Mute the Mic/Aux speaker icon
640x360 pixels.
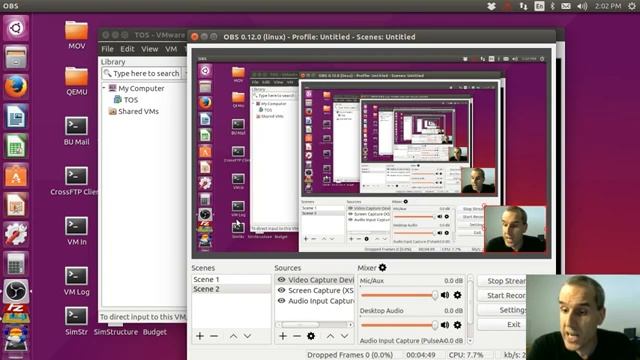(445, 295)
